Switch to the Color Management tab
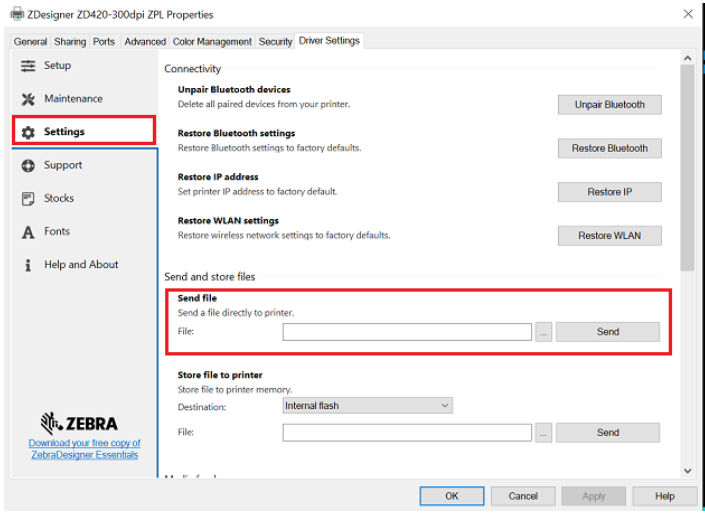The image size is (705, 516). tap(212, 42)
